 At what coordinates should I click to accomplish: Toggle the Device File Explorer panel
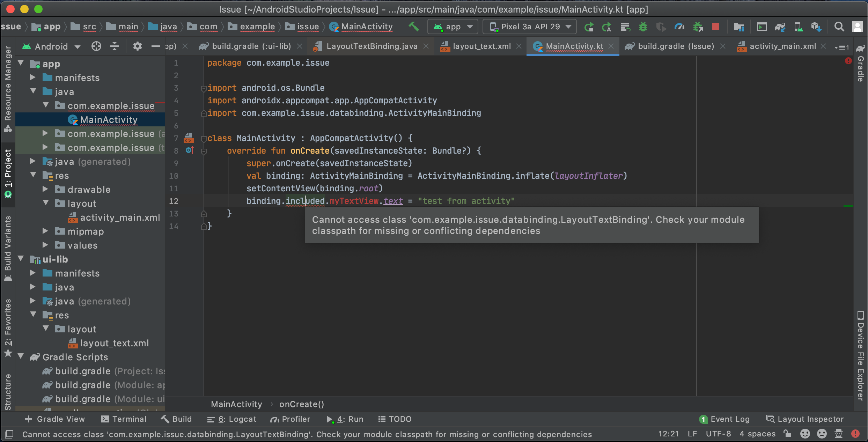tap(860, 356)
